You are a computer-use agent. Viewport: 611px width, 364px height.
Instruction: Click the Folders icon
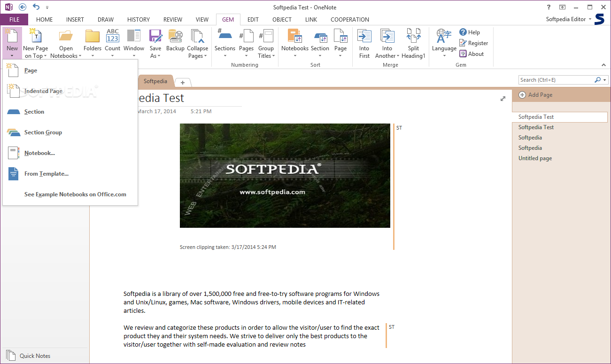pos(93,36)
